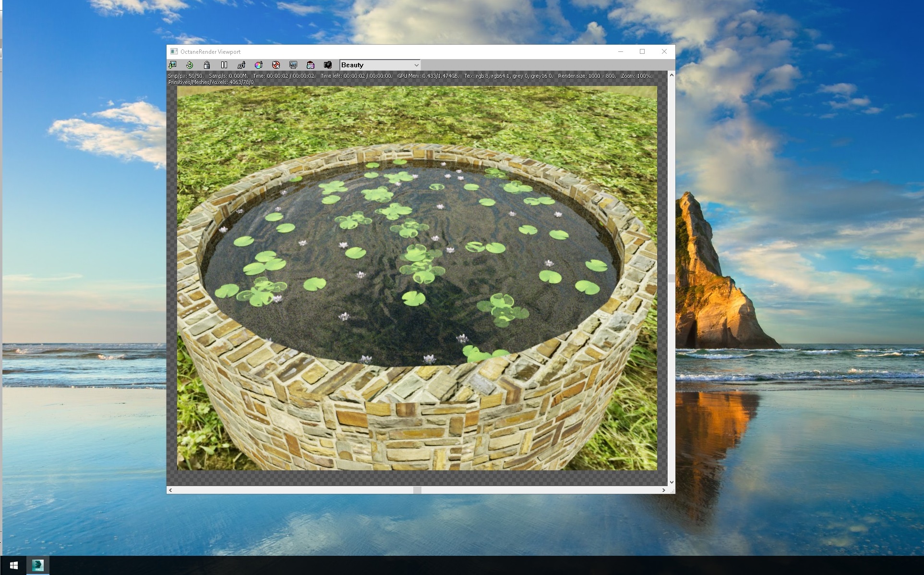Maximize the OctaneRender Viewport window

click(642, 51)
